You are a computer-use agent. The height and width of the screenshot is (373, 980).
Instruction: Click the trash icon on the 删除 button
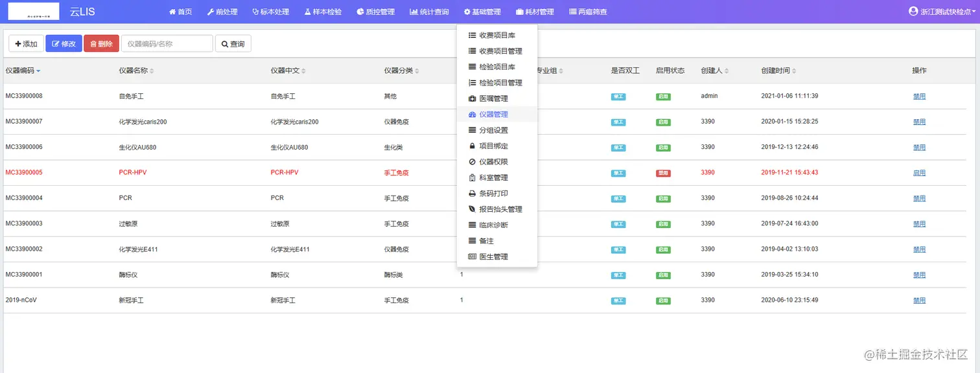tap(93, 43)
